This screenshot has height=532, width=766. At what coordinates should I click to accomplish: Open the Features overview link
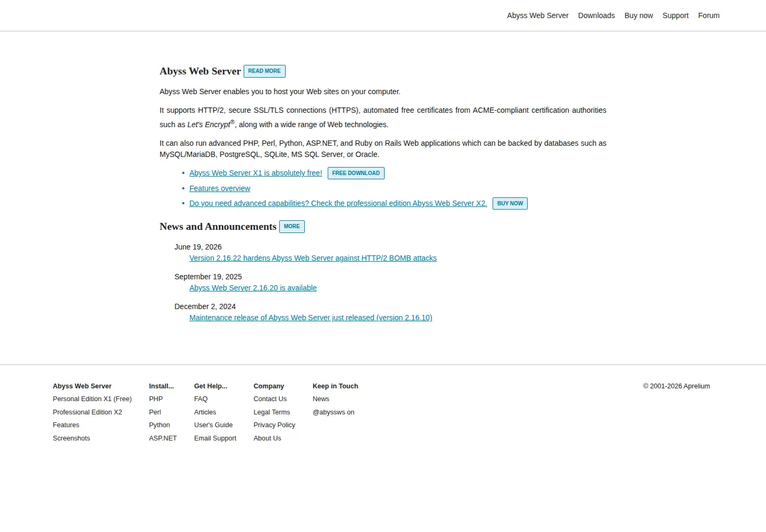(220, 188)
